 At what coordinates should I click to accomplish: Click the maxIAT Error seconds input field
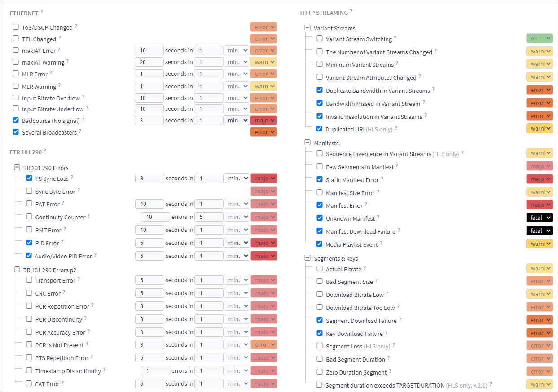pos(149,50)
